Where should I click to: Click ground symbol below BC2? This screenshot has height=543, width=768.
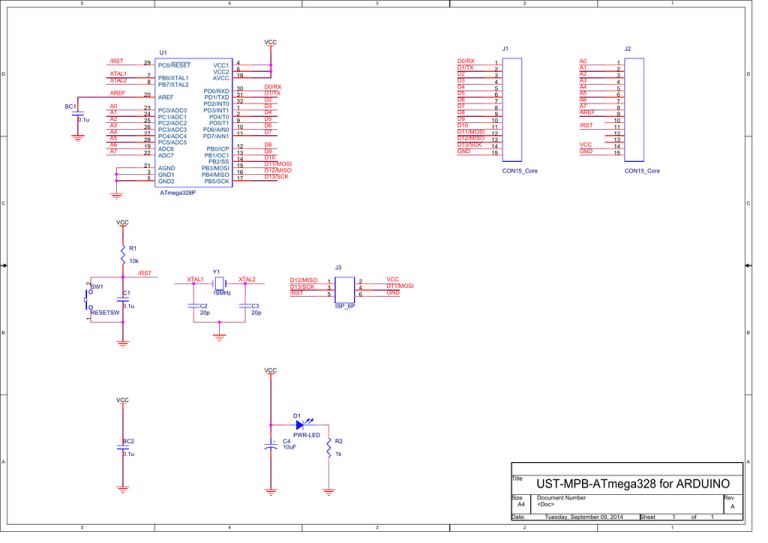[123, 489]
